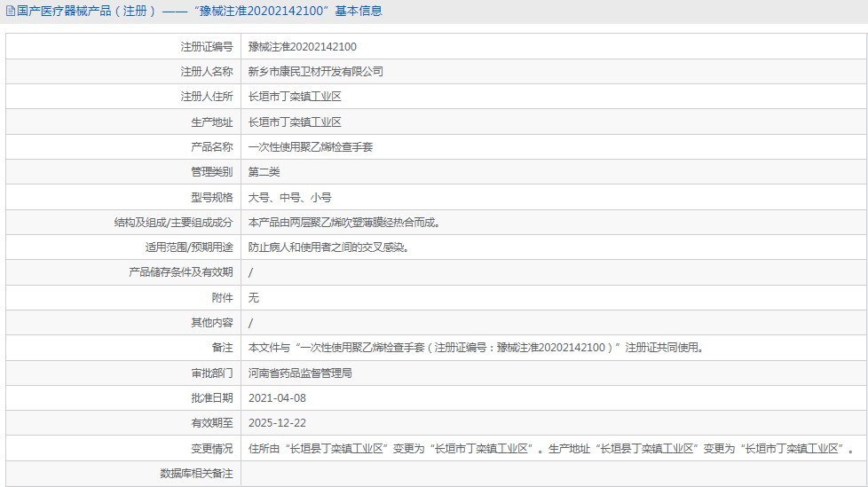Select the 变更情况 label

click(212, 448)
